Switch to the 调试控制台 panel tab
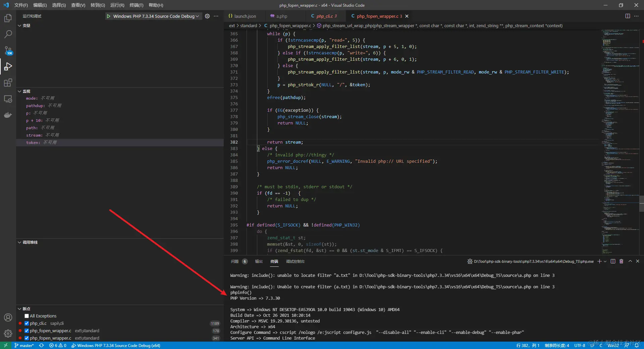 (295, 261)
